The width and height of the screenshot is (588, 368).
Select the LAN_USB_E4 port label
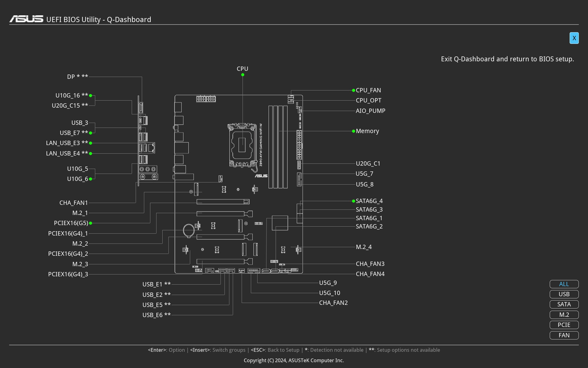click(x=67, y=153)
